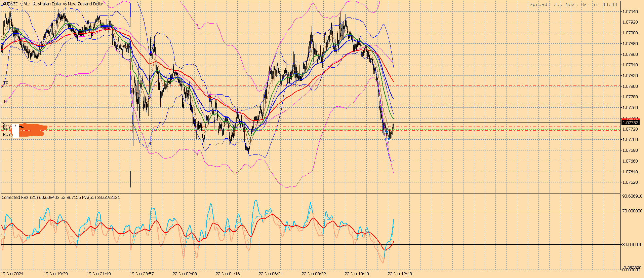Click the 19 Jan 19:39 time axis label

pos(56,274)
